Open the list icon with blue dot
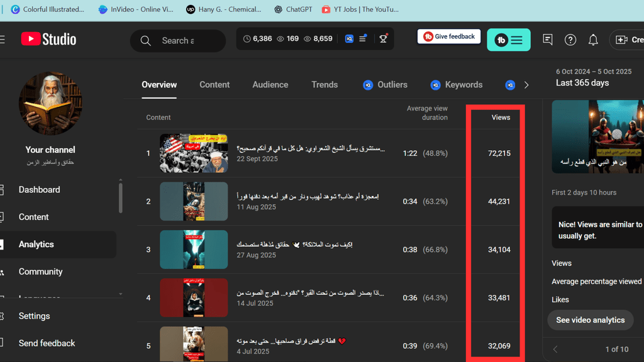The image size is (644, 362). pyautogui.click(x=363, y=38)
